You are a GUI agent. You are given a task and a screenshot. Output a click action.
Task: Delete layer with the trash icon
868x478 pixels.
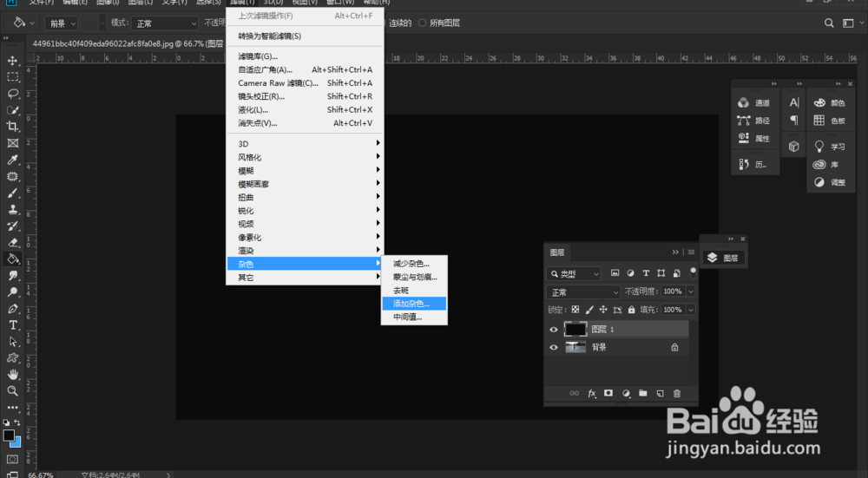677,393
